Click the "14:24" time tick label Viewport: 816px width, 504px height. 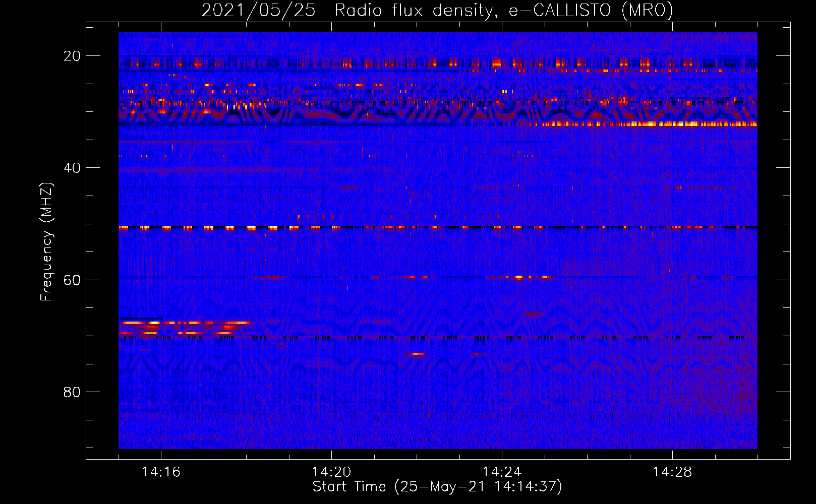(x=502, y=472)
